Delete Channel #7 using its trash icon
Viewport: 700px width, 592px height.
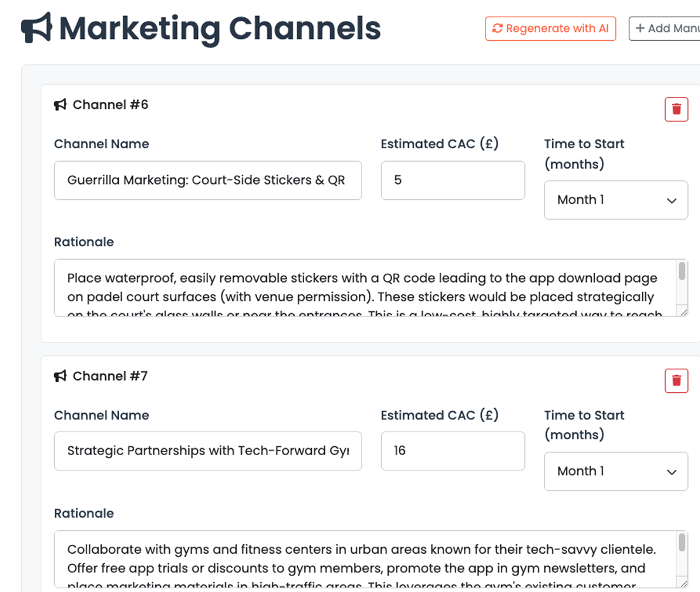[676, 381]
